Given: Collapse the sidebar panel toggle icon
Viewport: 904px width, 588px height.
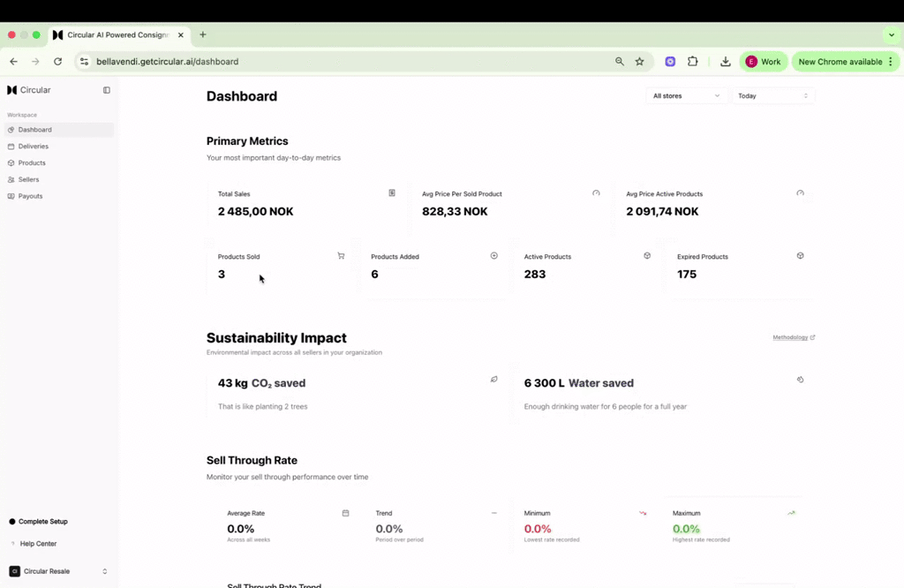Looking at the screenshot, I should pyautogui.click(x=107, y=90).
